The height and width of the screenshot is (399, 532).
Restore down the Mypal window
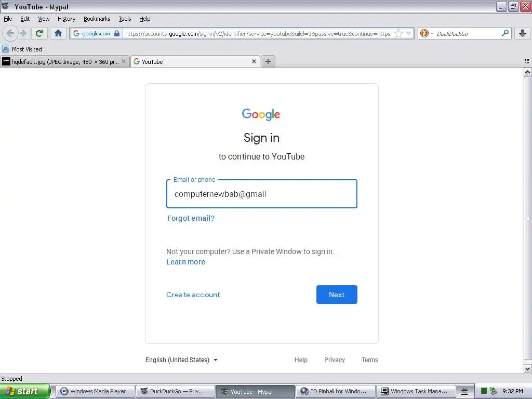coord(513,6)
